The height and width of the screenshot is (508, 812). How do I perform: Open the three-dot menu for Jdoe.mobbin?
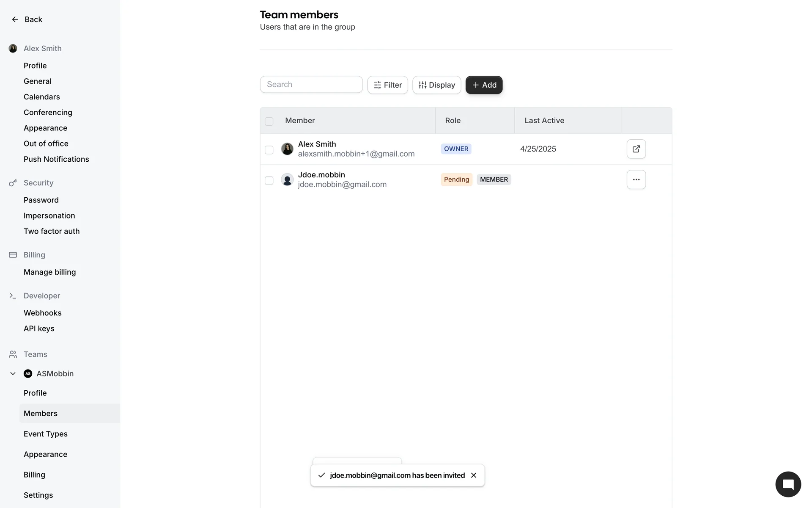636,179
